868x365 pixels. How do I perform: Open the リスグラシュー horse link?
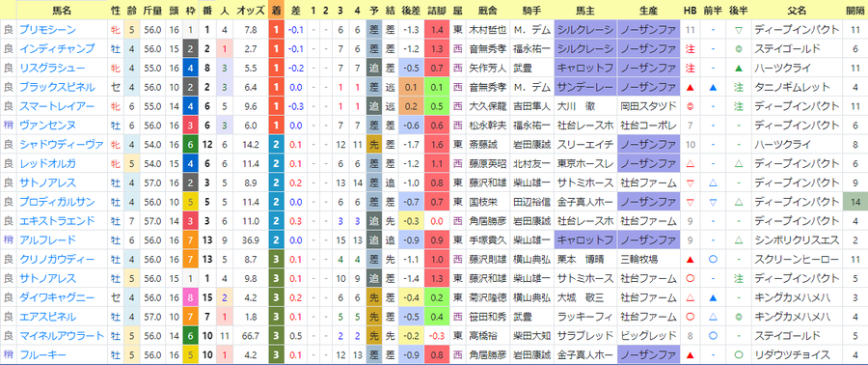[x=52, y=69]
